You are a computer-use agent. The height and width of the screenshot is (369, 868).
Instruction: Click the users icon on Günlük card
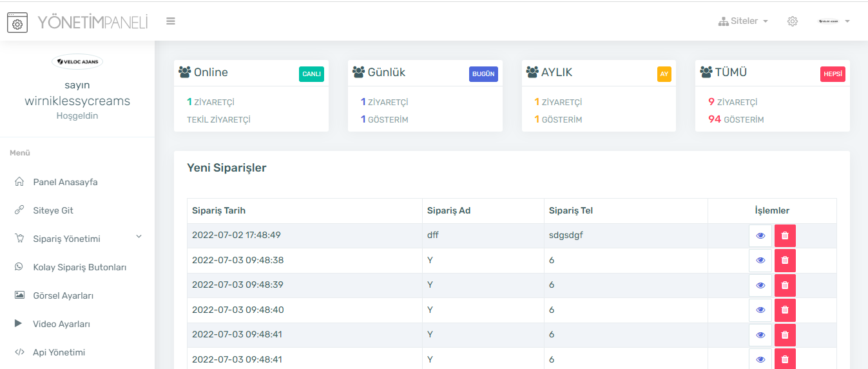(359, 72)
